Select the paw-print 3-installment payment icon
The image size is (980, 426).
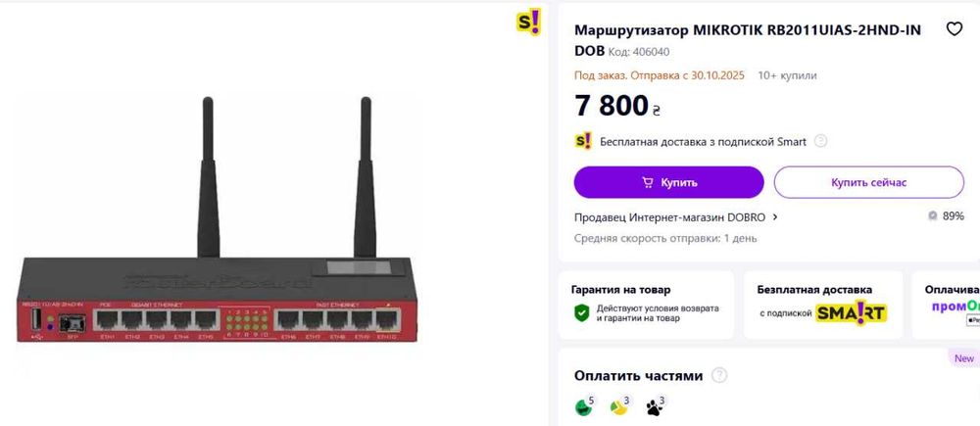click(655, 405)
